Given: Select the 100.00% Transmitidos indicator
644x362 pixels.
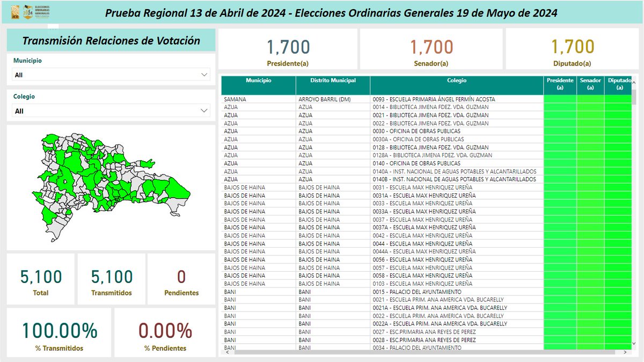Looking at the screenshot, I should 59,332.
